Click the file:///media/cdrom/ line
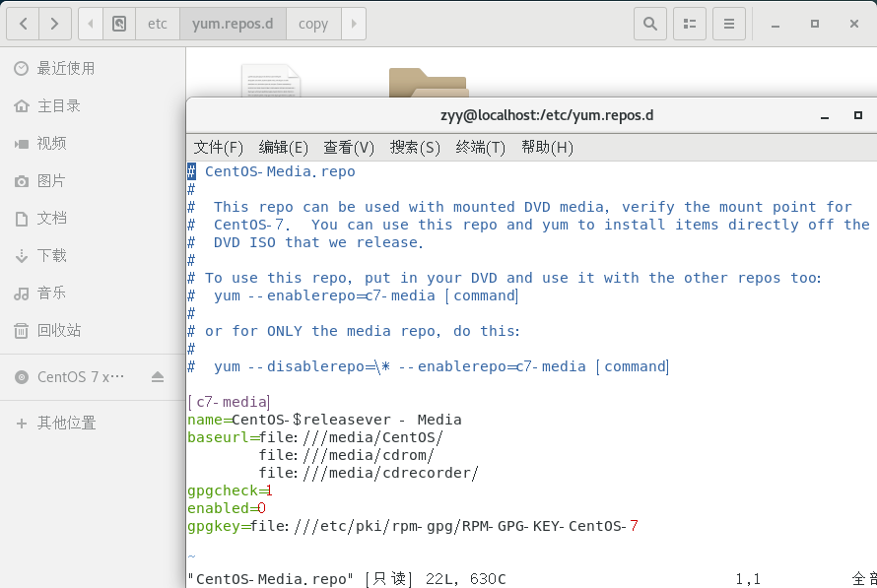Screen dimensions: 877x588 click(346, 456)
